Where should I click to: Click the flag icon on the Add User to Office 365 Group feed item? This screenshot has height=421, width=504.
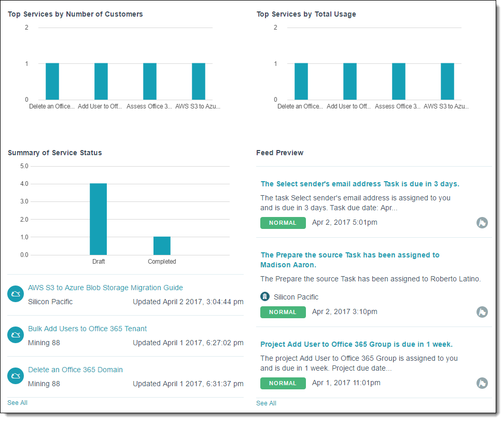click(482, 383)
